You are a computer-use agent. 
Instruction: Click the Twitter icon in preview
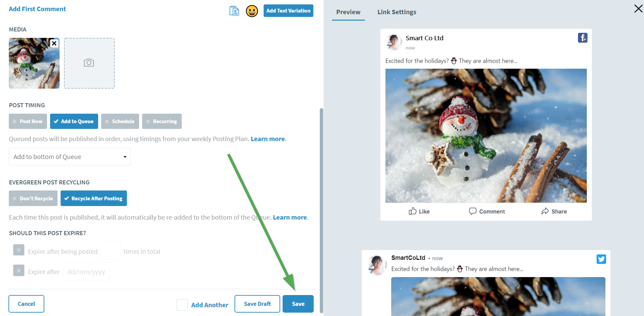pos(601,259)
